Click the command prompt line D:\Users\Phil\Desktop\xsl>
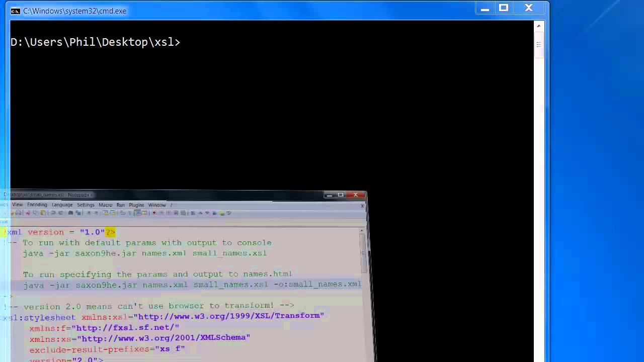Viewport: 644px width, 362px height. [95, 42]
